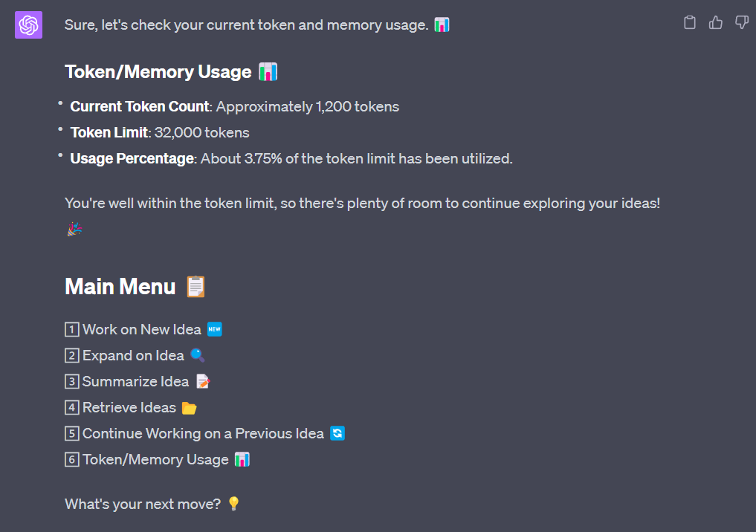
Task: Click the folder emoji after Retrieve Ideas
Action: [x=190, y=408]
